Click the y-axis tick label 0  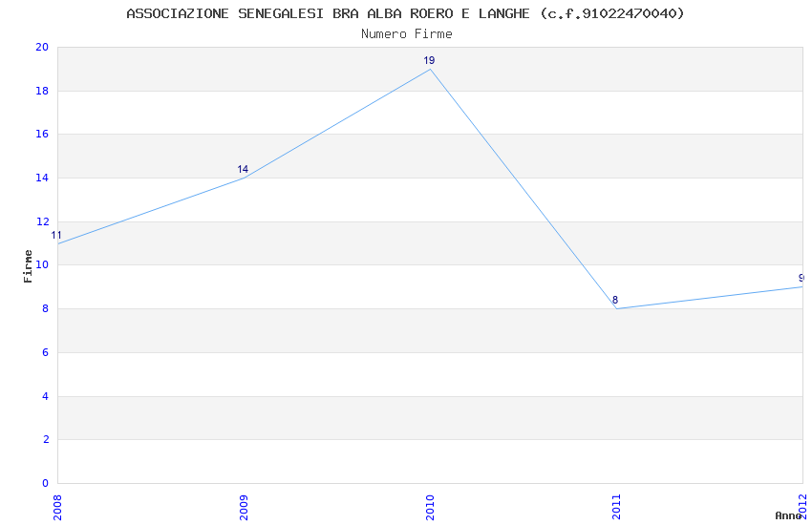tap(46, 484)
